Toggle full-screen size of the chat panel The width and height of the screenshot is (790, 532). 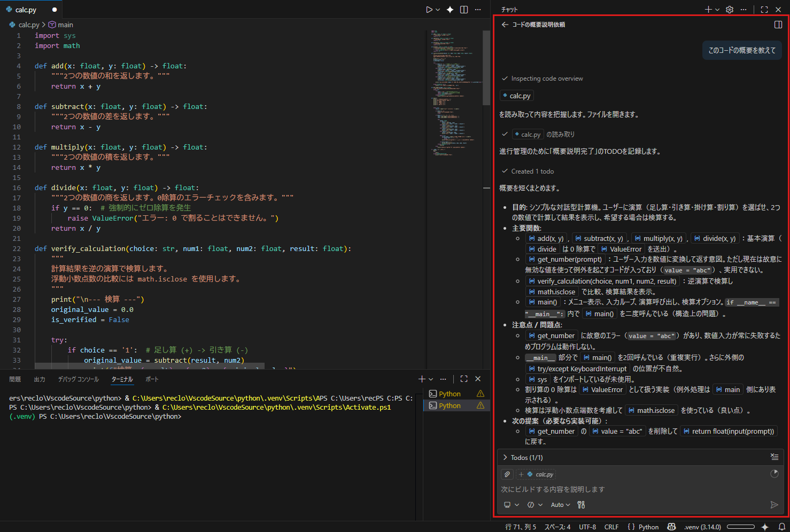tap(764, 10)
